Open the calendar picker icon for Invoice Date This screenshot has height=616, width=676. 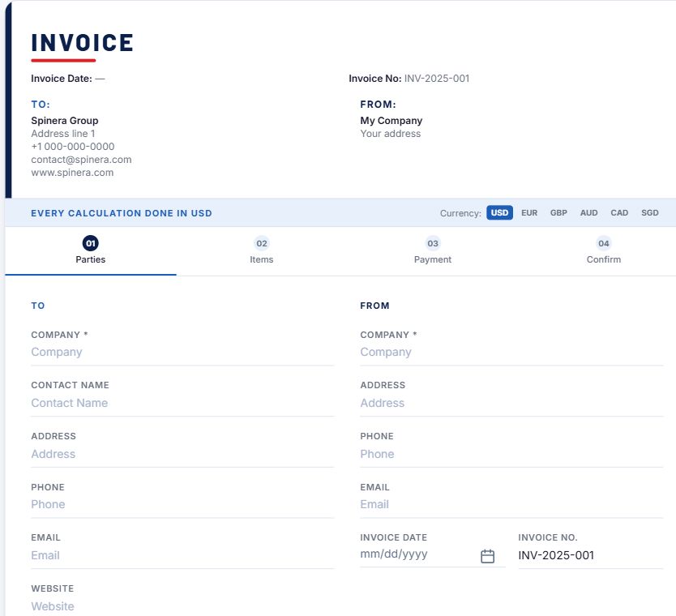[x=487, y=556]
